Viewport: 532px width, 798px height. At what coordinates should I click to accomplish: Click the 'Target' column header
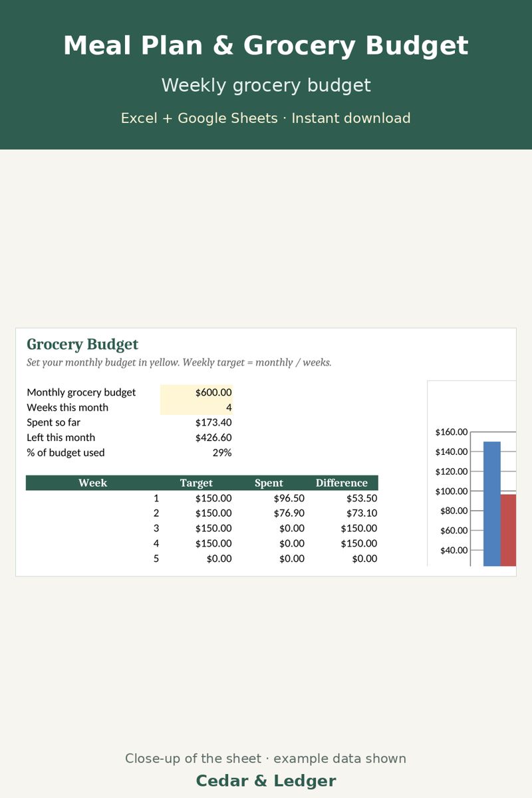[x=196, y=483]
